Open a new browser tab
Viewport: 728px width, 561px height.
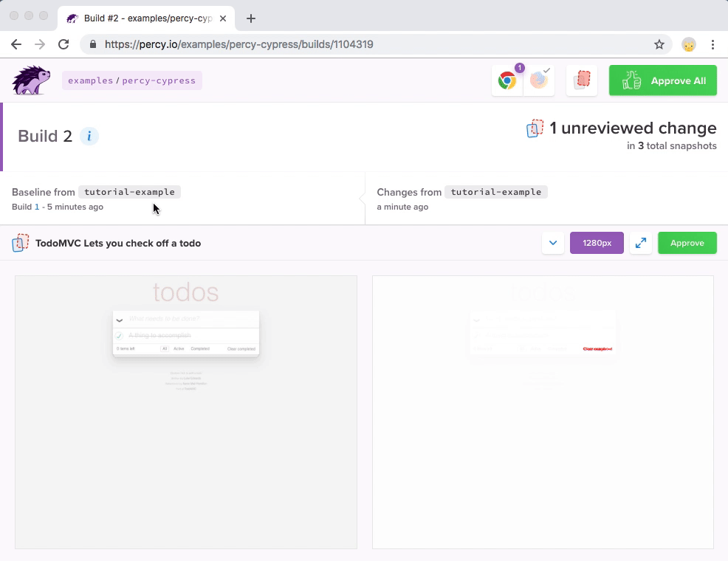(251, 18)
